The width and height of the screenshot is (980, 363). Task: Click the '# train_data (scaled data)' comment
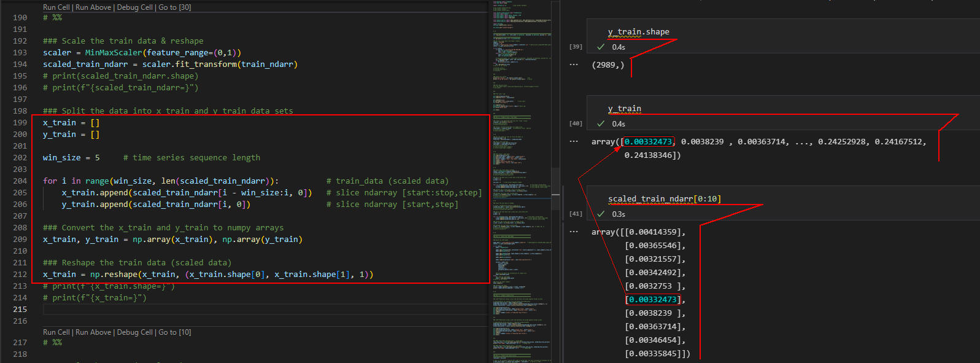click(x=387, y=181)
